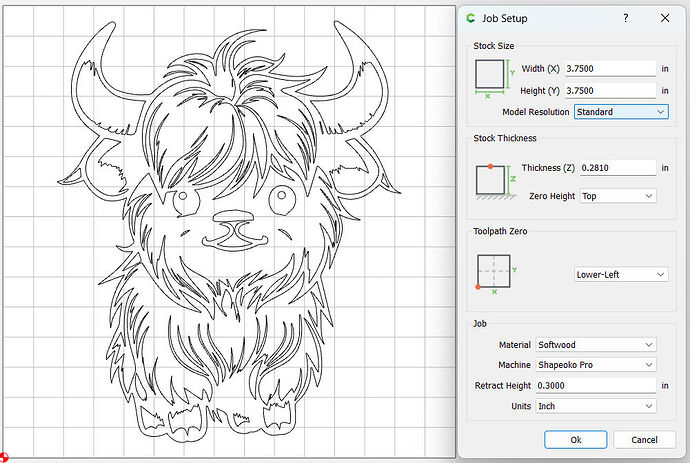The width and height of the screenshot is (690, 463).
Task: Open the Model Resolution dropdown
Action: [x=621, y=112]
